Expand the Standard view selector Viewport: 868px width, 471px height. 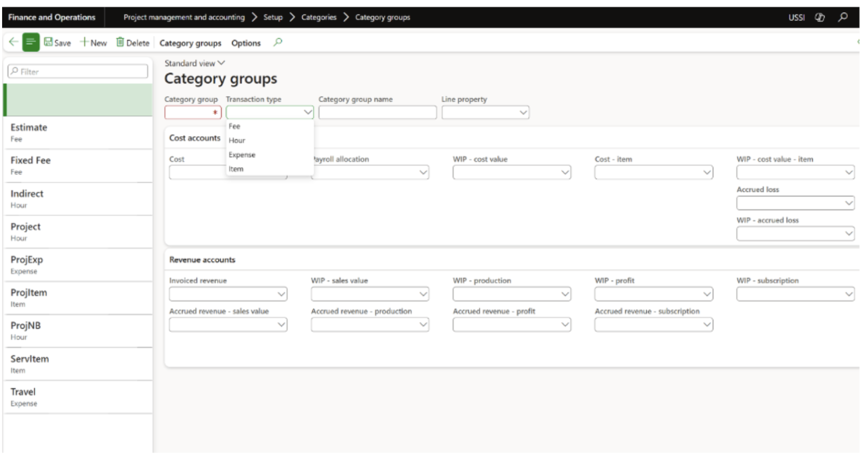click(x=194, y=63)
